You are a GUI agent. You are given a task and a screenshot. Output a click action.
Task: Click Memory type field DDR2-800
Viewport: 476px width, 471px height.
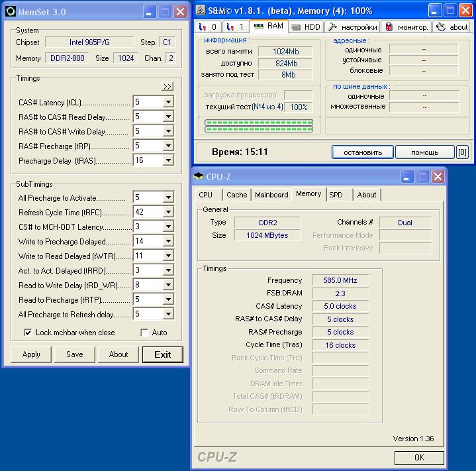point(67,58)
